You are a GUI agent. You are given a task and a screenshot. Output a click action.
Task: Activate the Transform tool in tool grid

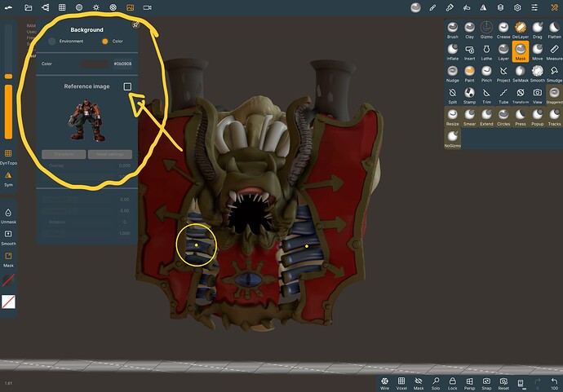point(521,95)
